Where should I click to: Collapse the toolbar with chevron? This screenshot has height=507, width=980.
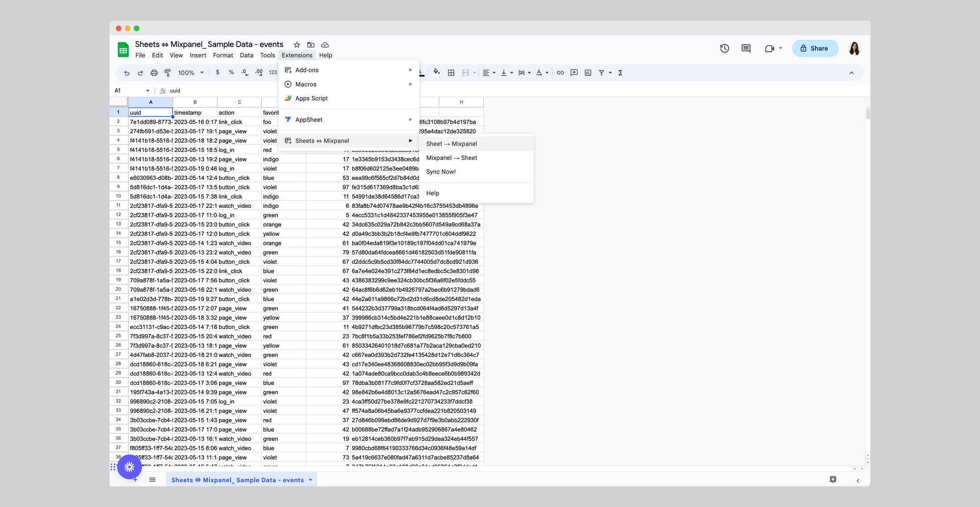[852, 73]
